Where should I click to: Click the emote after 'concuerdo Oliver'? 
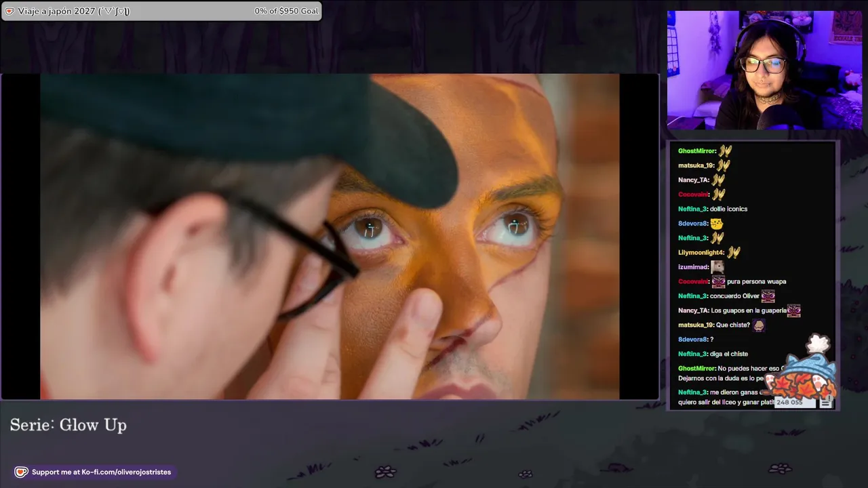point(768,296)
